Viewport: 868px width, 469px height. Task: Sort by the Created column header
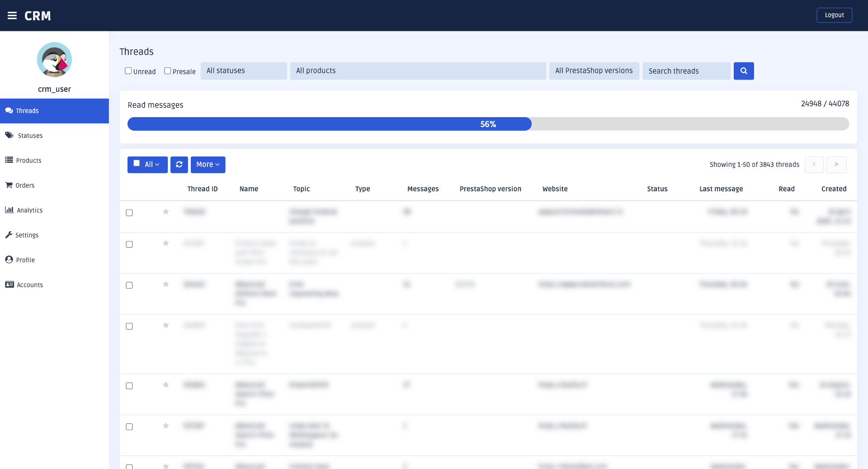tap(834, 189)
